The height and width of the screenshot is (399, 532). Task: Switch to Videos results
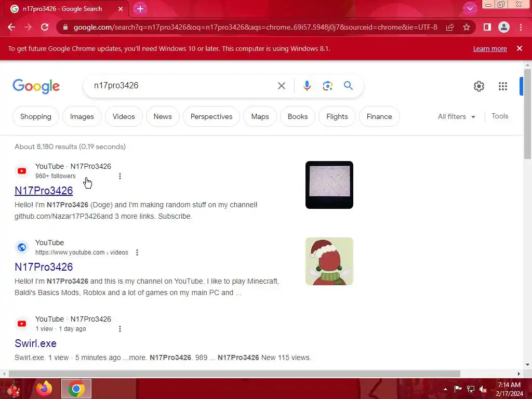click(124, 117)
